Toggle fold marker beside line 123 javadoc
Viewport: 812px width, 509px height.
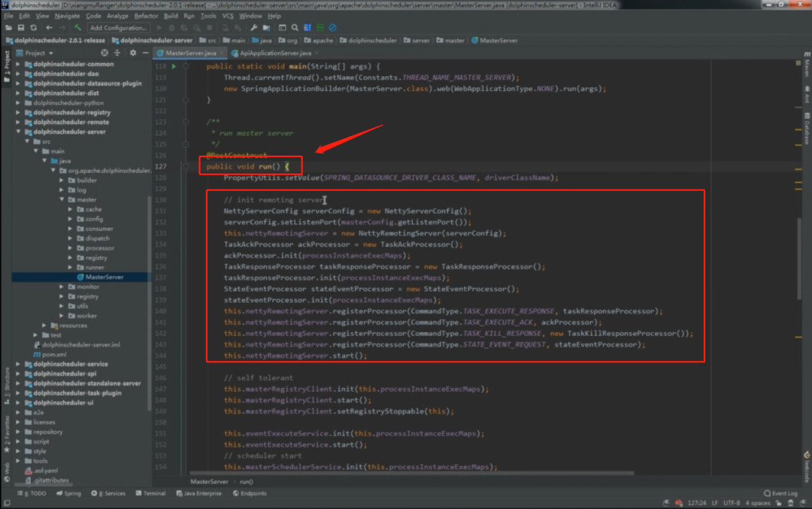pos(186,122)
